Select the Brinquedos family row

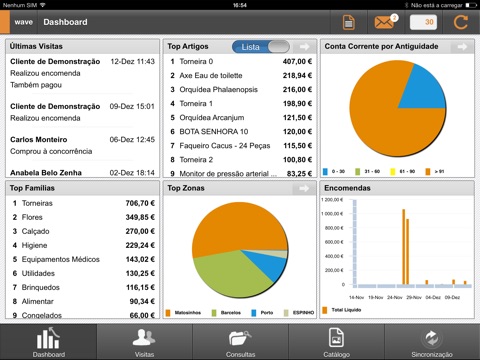82,287
